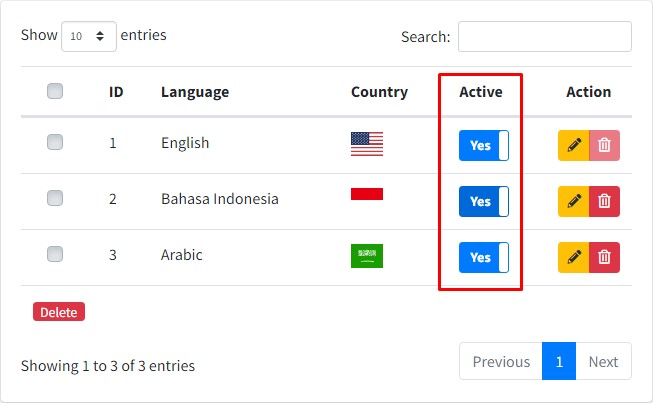Click the Action column header
Image resolution: width=653 pixels, height=403 pixels.
588,92
